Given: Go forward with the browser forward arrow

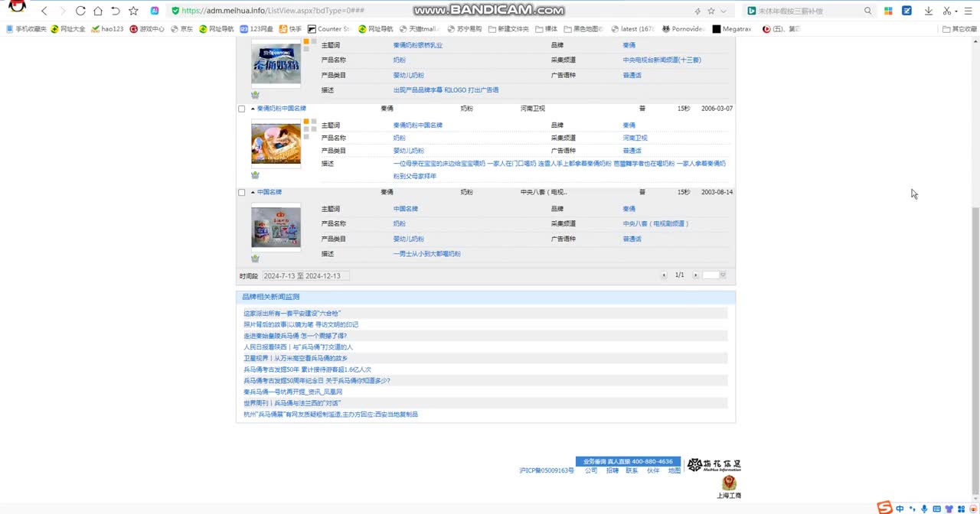Looking at the screenshot, I should [x=62, y=11].
